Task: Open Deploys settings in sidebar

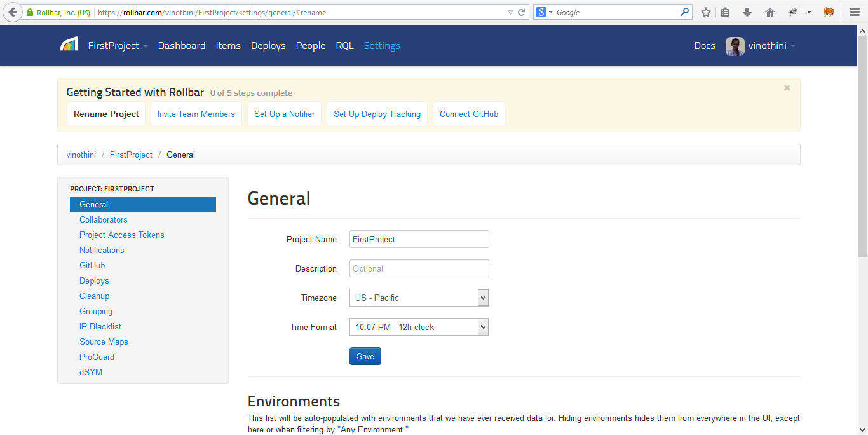Action: [x=94, y=280]
